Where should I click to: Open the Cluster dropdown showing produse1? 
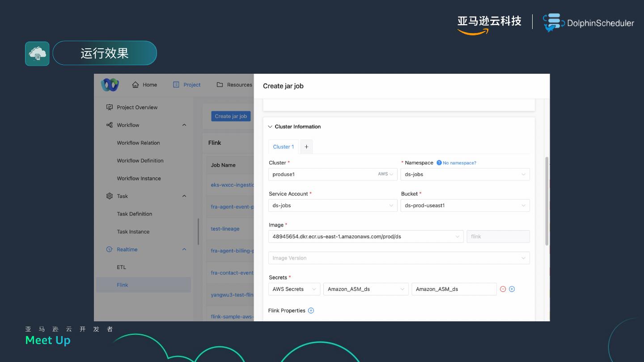pos(333,174)
